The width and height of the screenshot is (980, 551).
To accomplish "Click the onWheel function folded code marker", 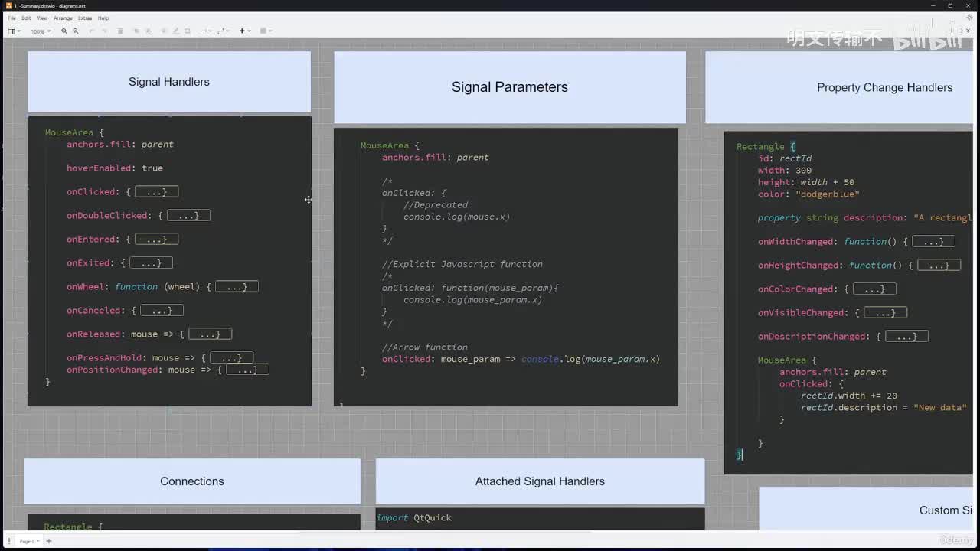I will point(237,287).
